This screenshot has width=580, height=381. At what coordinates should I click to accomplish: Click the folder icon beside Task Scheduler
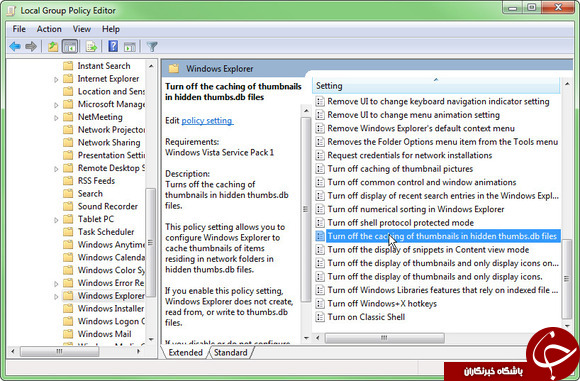point(68,232)
